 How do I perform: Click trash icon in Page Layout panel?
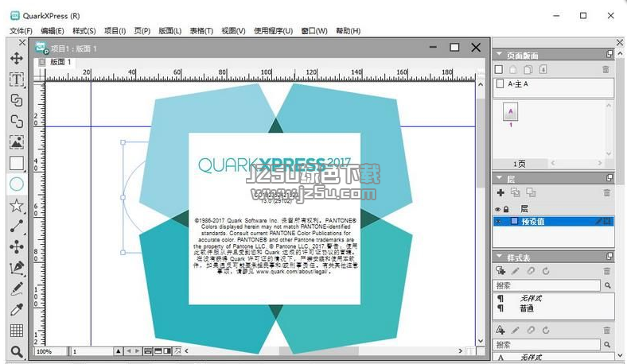pos(606,69)
